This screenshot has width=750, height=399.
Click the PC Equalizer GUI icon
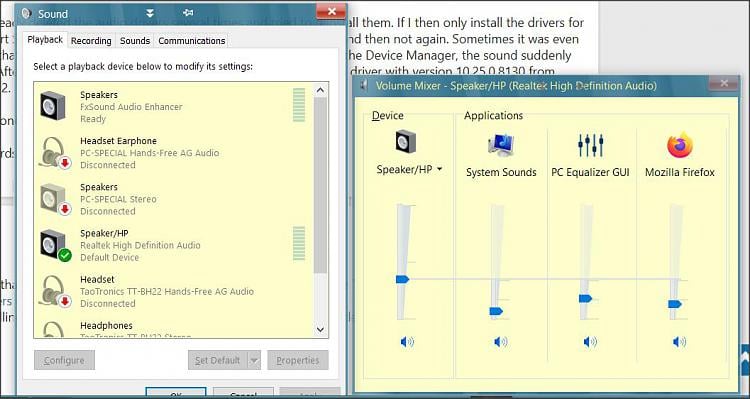click(x=590, y=145)
